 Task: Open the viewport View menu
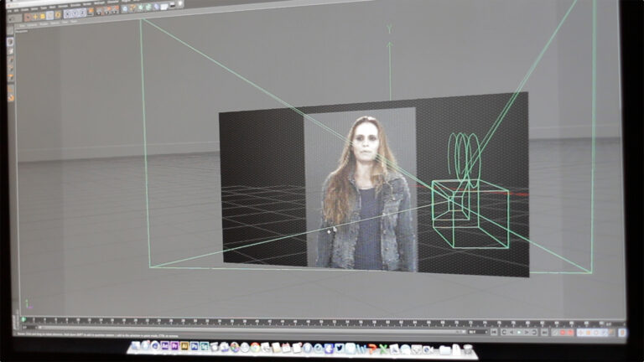click(23, 26)
